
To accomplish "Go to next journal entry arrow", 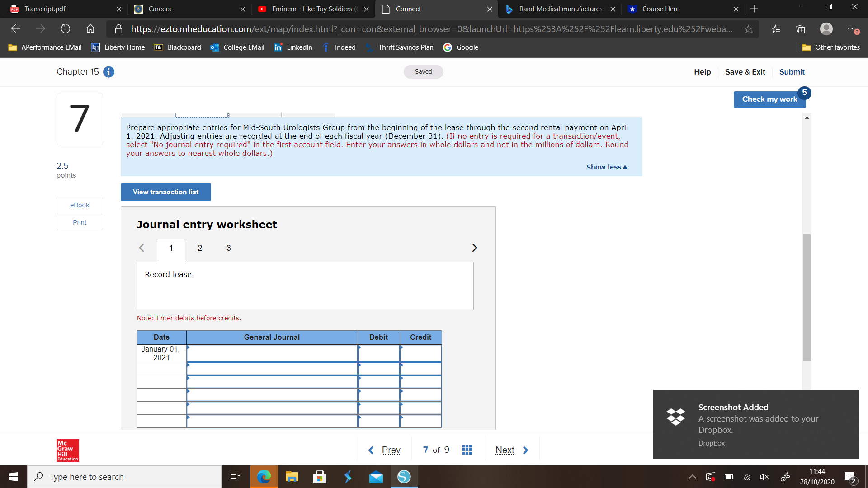I will tap(474, 248).
